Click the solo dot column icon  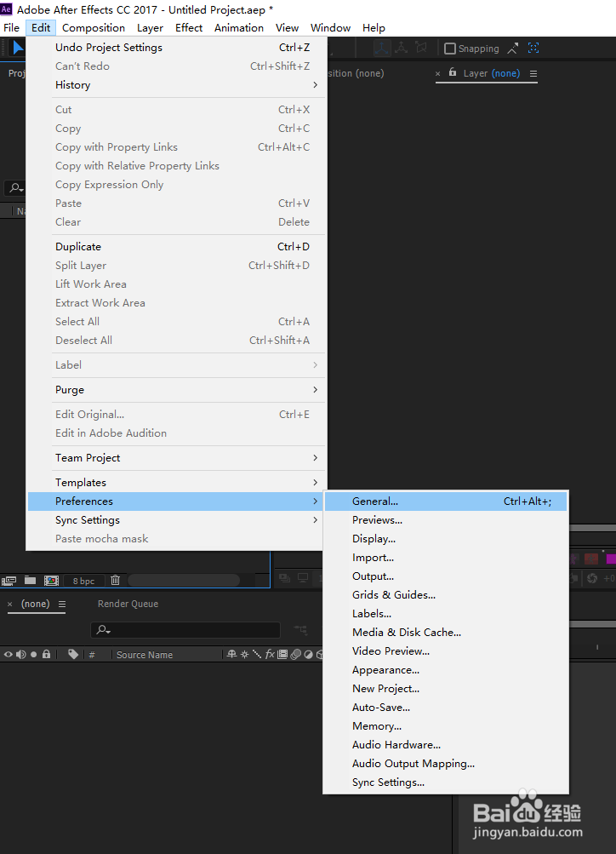click(34, 655)
